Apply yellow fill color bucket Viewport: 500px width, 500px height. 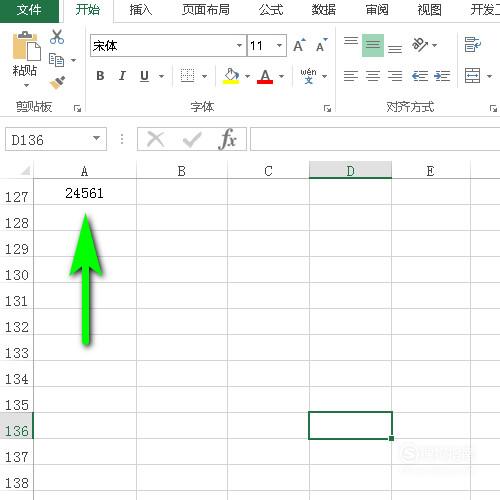[x=231, y=76]
